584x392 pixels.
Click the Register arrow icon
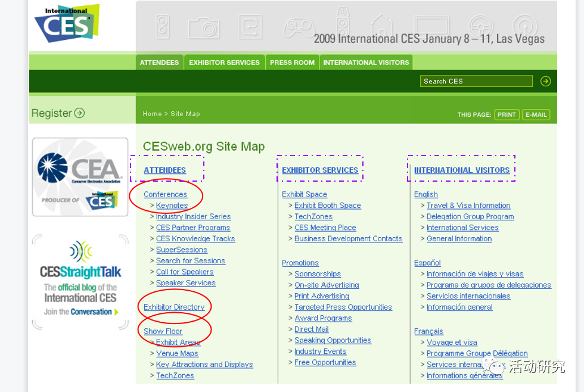click(79, 113)
